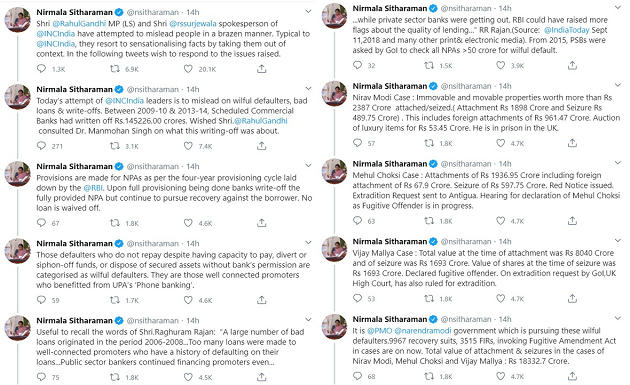
Task: Share the tweet about NPA provisioning cycle
Action: click(x=262, y=222)
